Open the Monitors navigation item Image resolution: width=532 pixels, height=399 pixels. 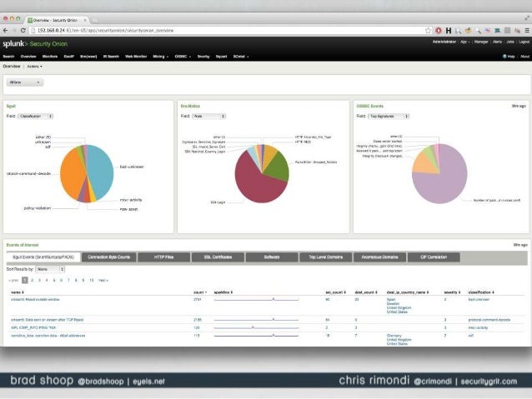coord(50,57)
